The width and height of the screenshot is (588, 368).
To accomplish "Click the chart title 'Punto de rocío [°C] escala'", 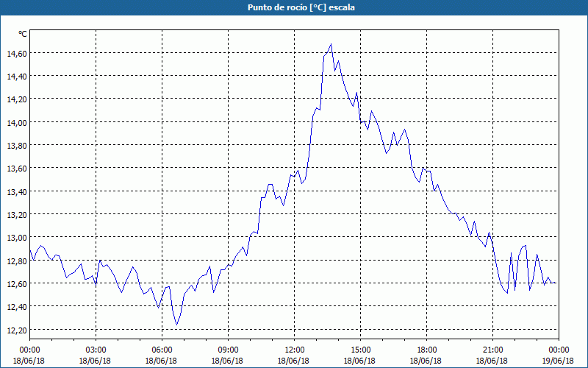I will 301,7.
